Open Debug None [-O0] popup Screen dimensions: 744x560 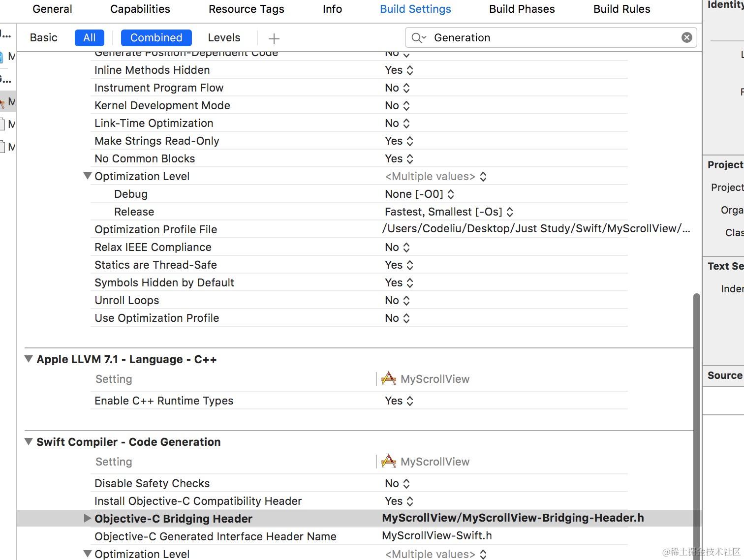[x=420, y=194]
